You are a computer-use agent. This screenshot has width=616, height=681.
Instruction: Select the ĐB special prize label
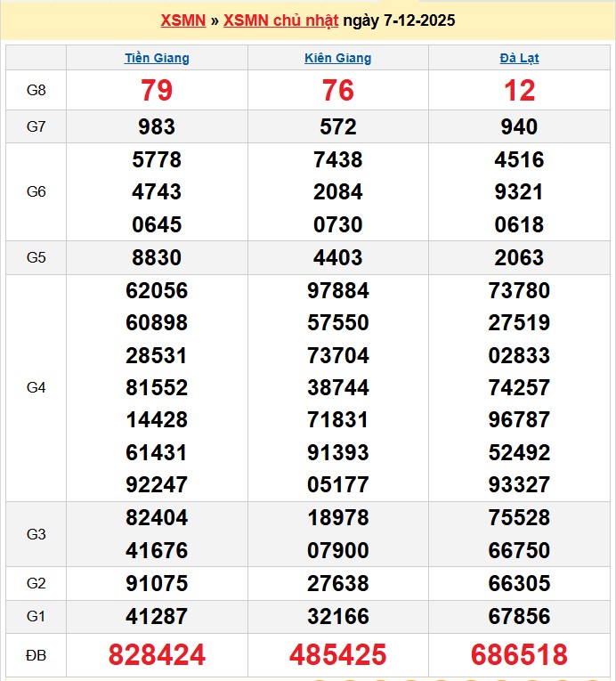pos(36,655)
